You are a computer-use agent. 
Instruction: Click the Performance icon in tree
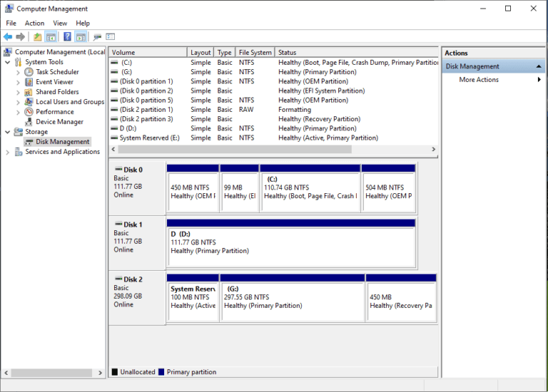tap(29, 112)
